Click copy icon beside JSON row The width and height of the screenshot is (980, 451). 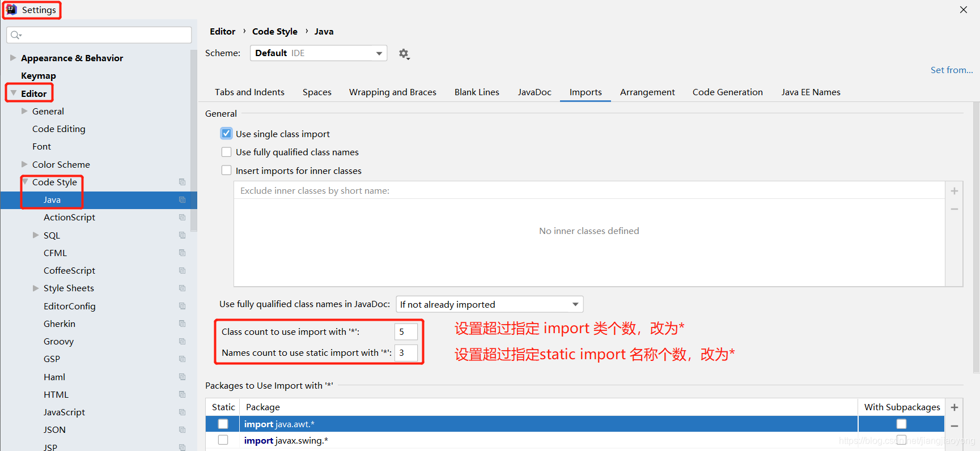(x=182, y=429)
